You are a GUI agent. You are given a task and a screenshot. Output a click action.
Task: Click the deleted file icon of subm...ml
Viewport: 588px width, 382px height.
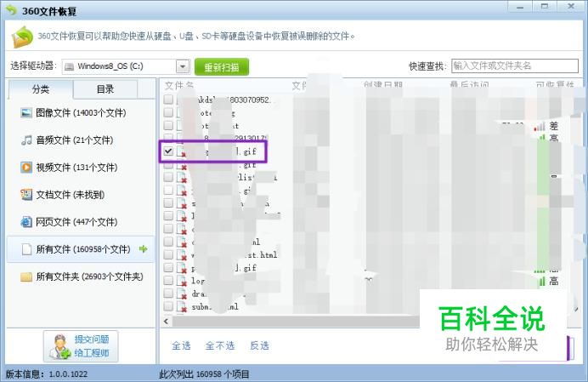point(182,306)
